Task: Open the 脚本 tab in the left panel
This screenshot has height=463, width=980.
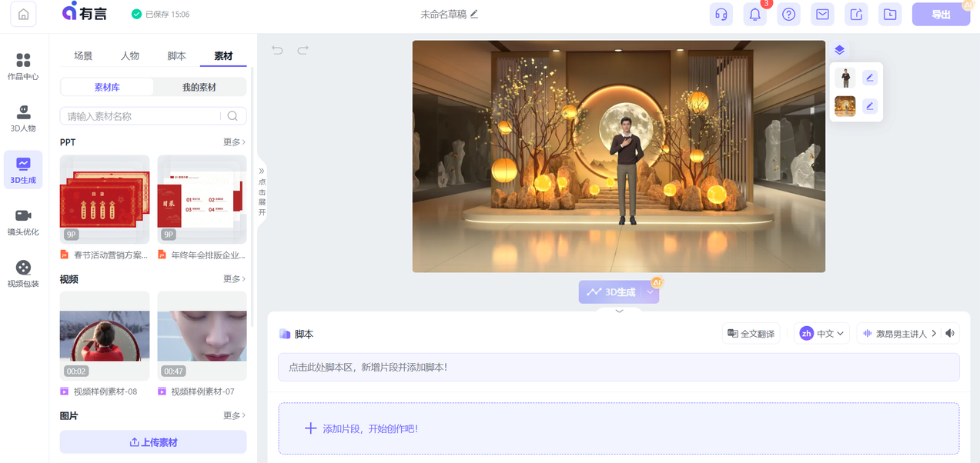Action: tap(176, 55)
